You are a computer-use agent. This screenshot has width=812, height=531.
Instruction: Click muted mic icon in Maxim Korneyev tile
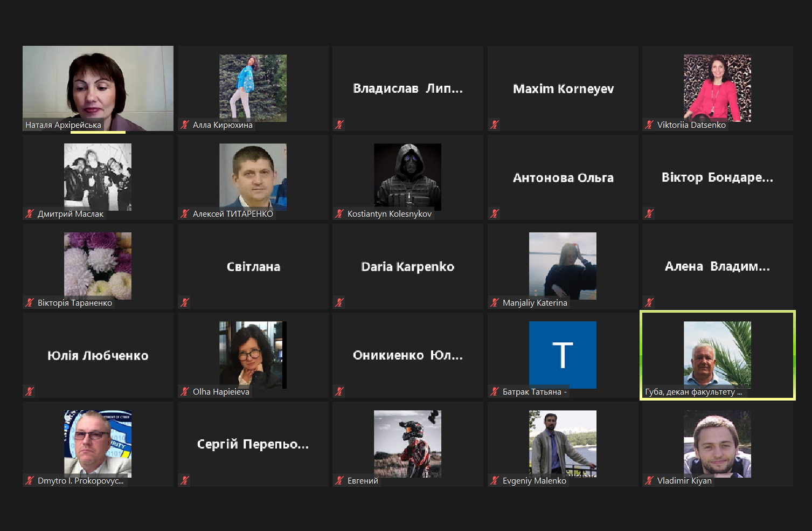coord(495,125)
